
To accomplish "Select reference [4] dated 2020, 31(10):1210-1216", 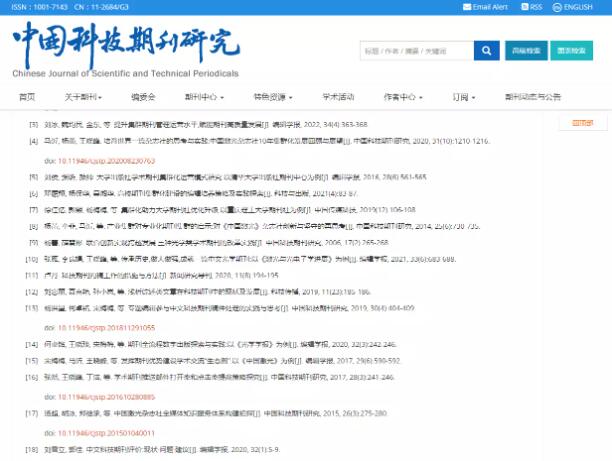I will (260, 141).
